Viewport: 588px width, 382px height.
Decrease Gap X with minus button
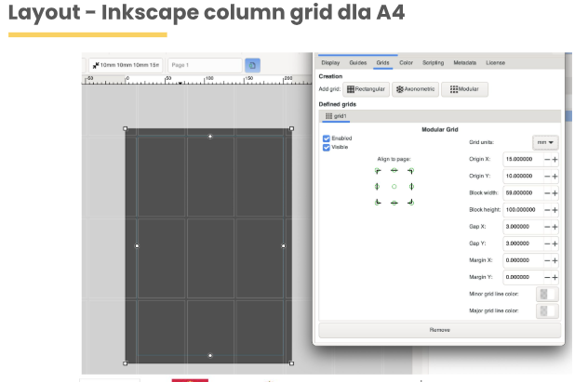tap(547, 227)
